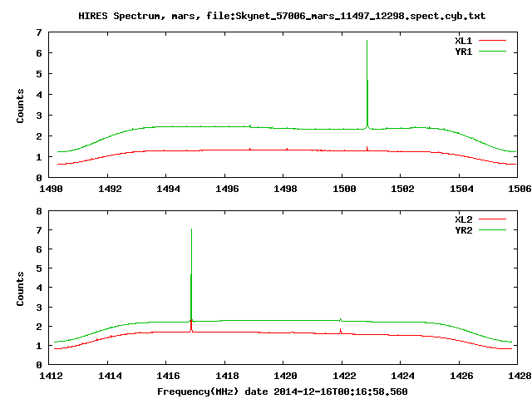Click the green line sample next to YR2
532x399 pixels.
point(492,230)
